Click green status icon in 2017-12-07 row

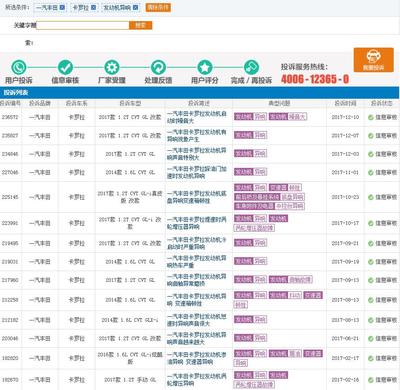[370, 136]
